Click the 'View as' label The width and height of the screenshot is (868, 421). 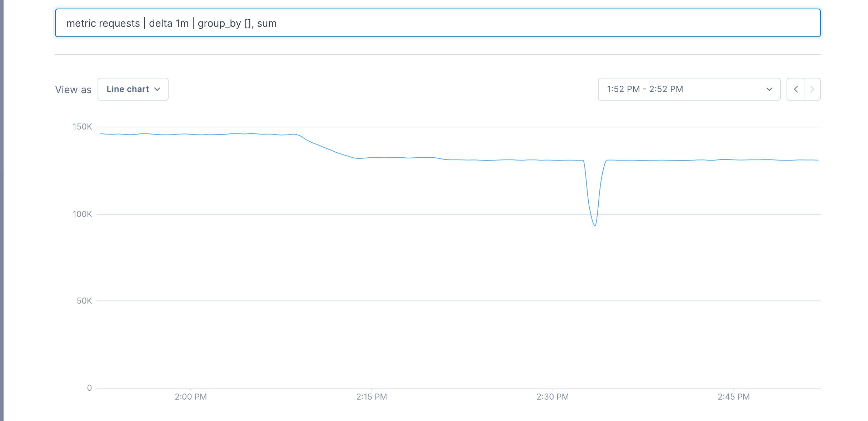(73, 90)
